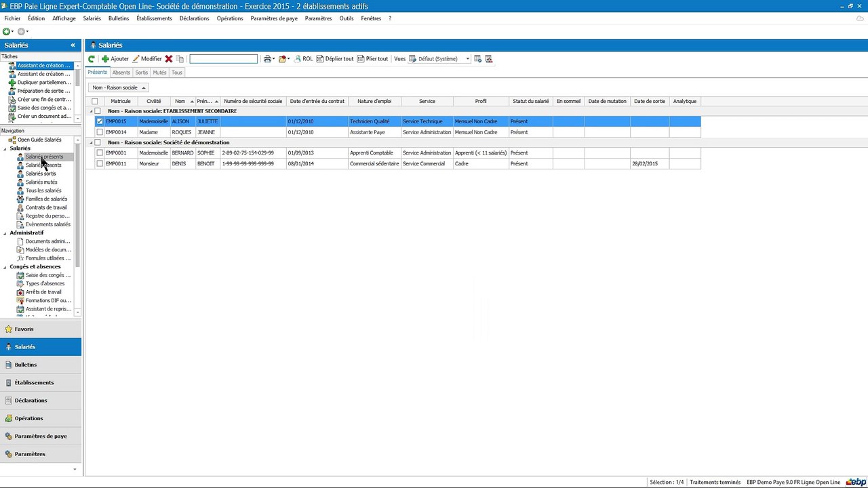Switch to the Mutés tab
The width and height of the screenshot is (868, 488).
point(159,73)
